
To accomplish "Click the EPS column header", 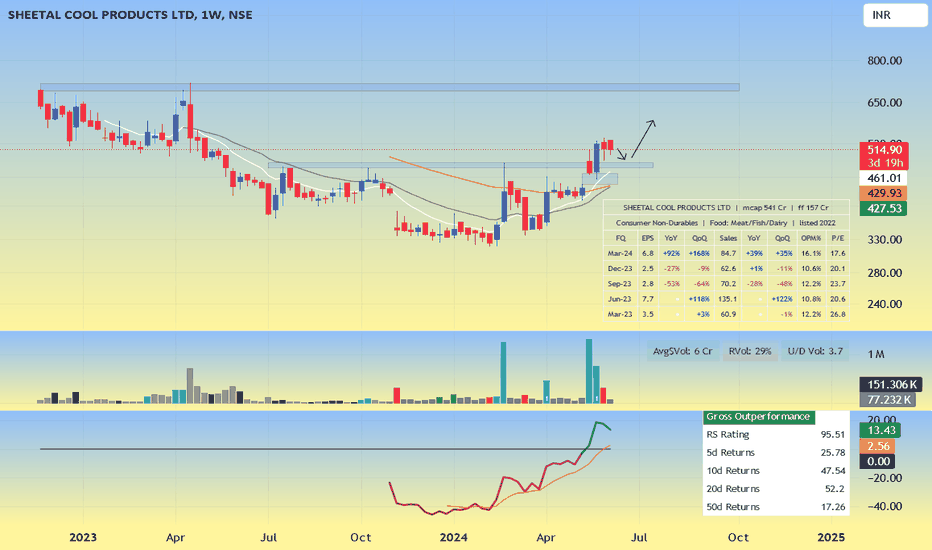I will click(647, 238).
